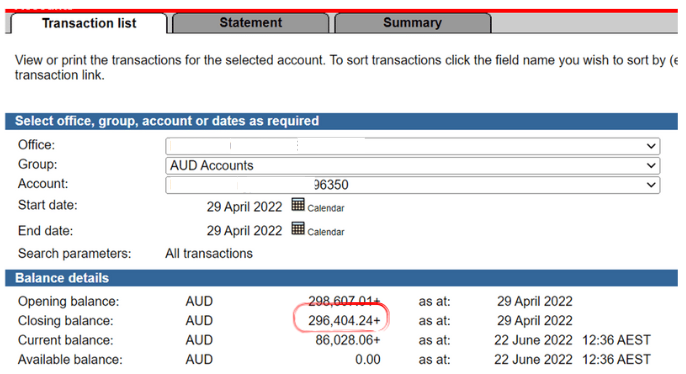Expand the Group dropdown showing AUD Accounts

coord(413,165)
